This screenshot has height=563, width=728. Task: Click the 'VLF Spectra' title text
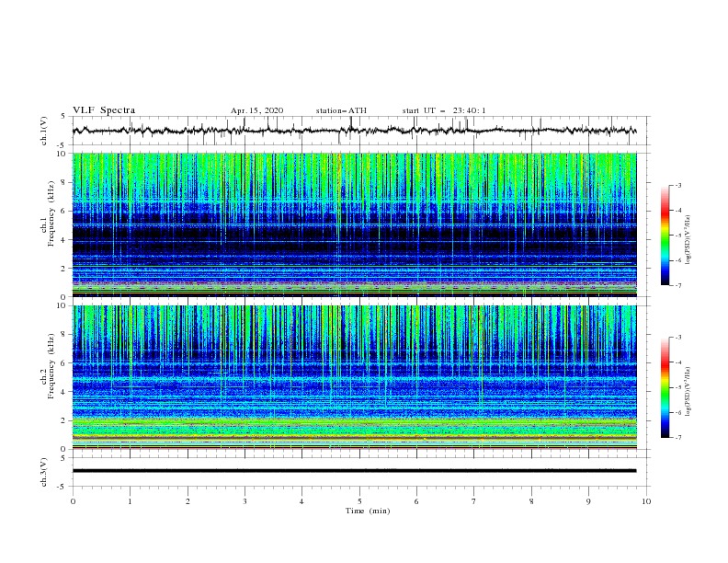[x=104, y=110]
